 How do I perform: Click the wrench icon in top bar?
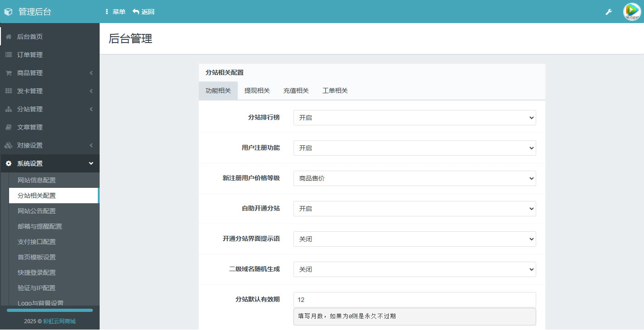click(x=609, y=12)
